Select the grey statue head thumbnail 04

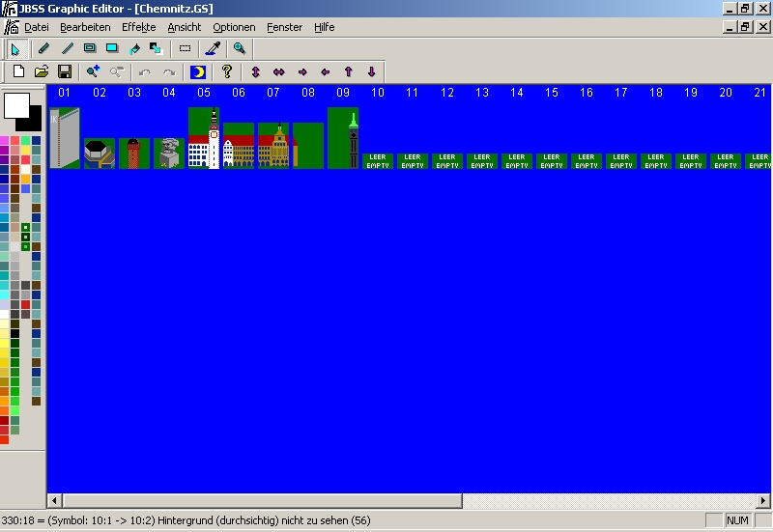pyautogui.click(x=169, y=154)
